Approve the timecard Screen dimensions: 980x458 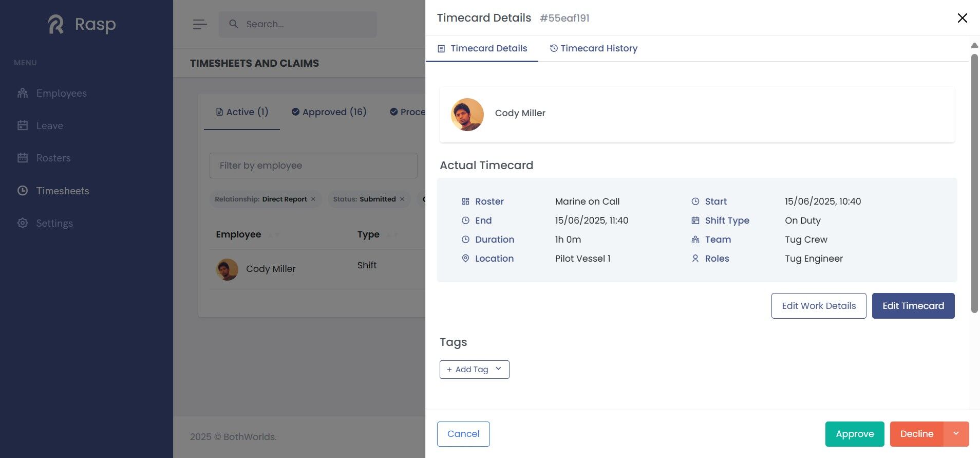tap(854, 434)
